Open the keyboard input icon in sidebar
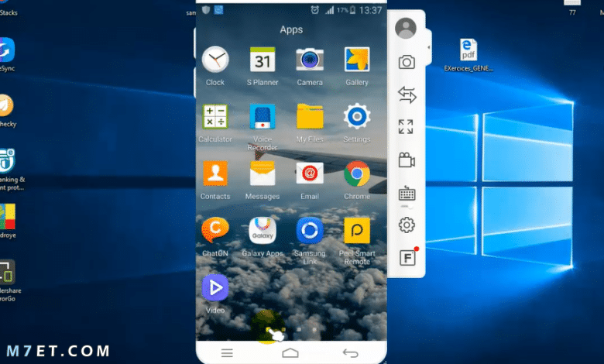The height and width of the screenshot is (364, 604). point(407,194)
